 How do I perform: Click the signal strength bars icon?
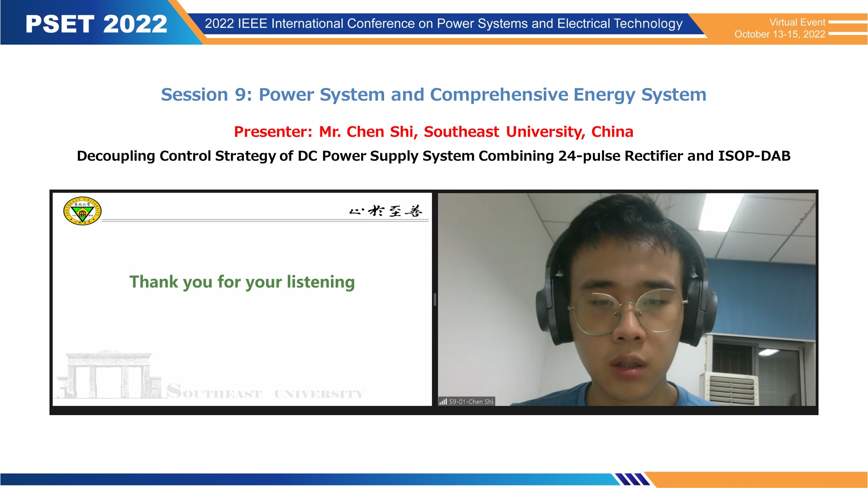(x=443, y=402)
